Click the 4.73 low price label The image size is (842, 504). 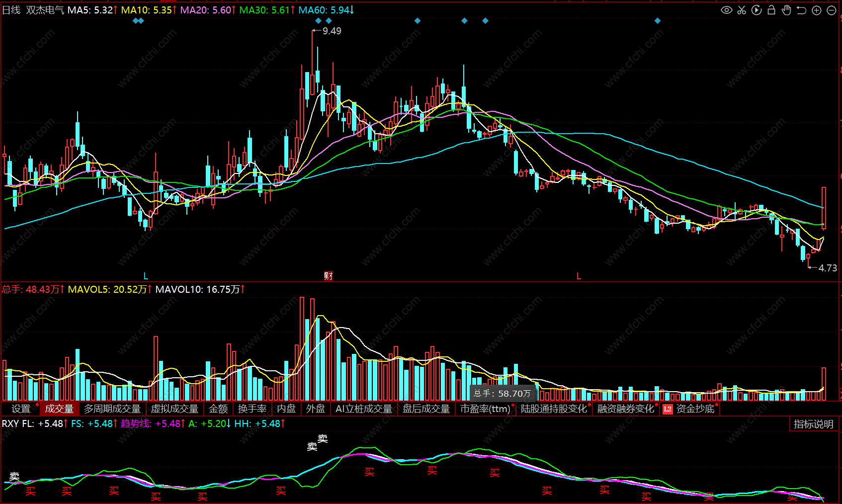828,268
